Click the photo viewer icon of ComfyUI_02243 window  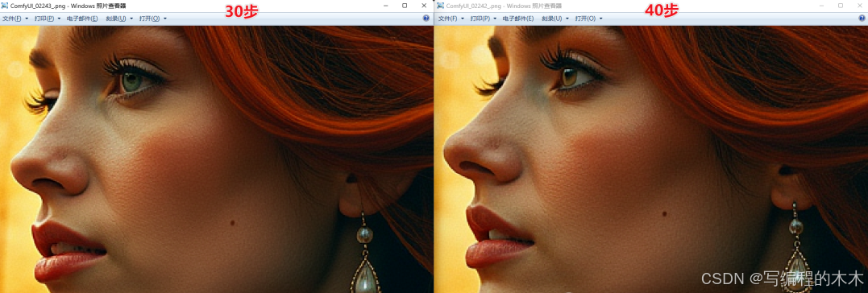(6, 5)
